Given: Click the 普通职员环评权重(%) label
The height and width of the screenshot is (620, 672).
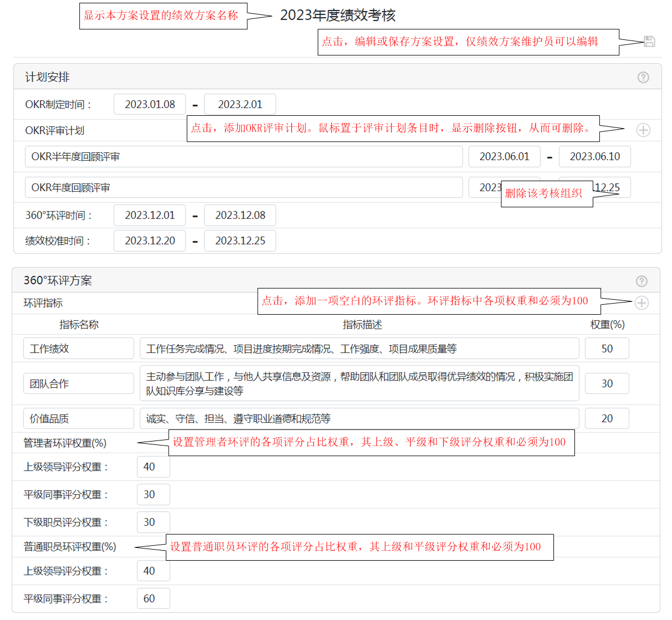Looking at the screenshot, I should click(70, 547).
